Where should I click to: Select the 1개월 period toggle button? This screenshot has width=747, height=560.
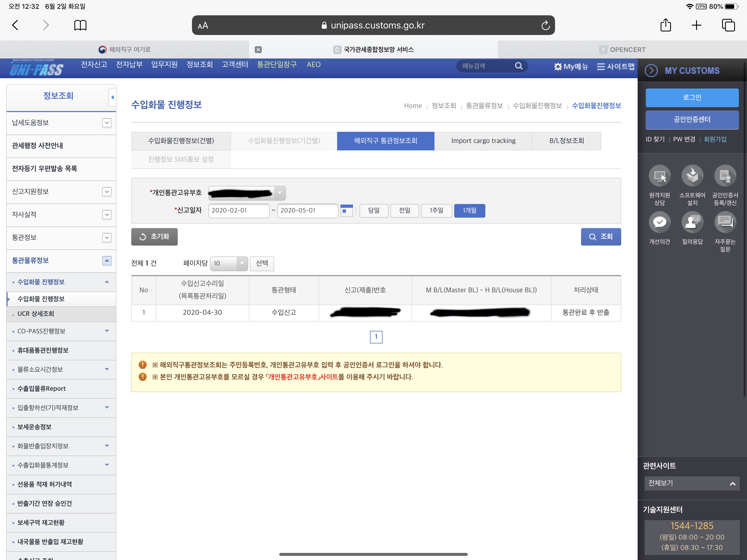coord(469,211)
